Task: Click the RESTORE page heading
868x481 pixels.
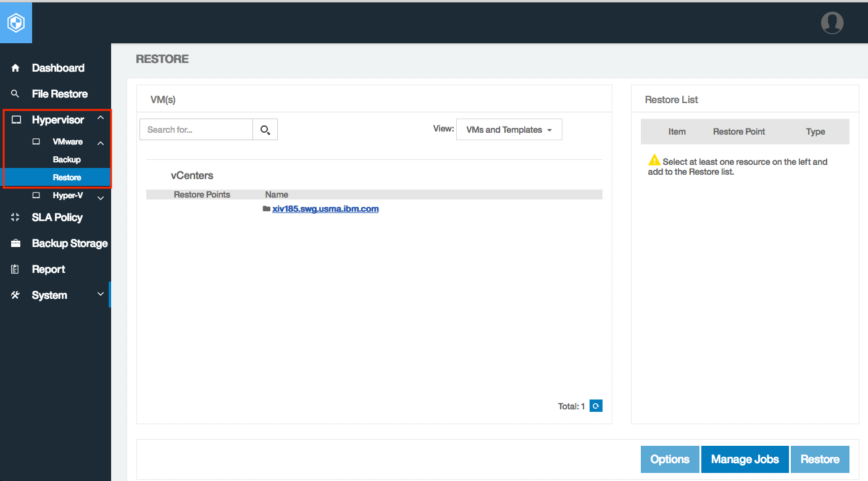Action: [162, 59]
